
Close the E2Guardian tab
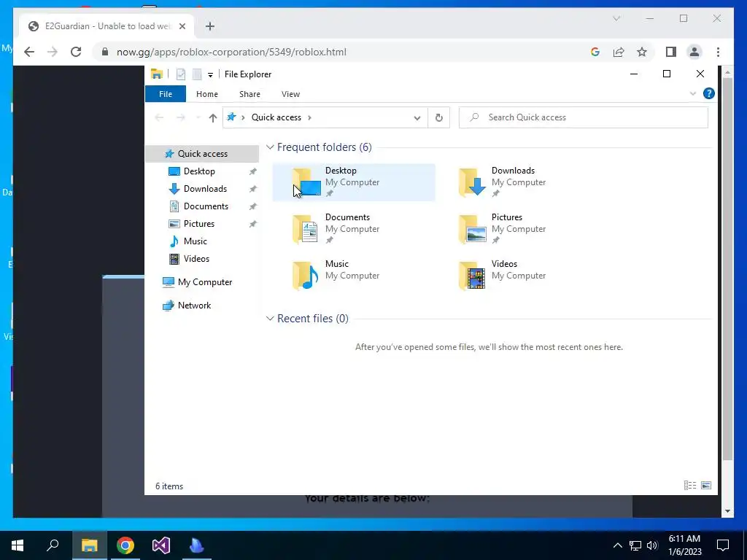[x=182, y=26]
